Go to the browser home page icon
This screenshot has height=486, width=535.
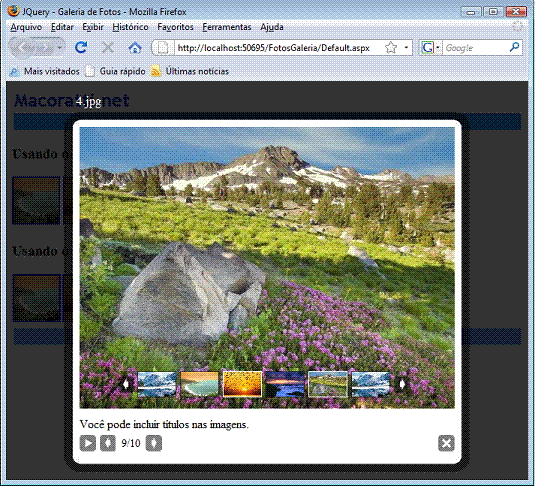(135, 47)
